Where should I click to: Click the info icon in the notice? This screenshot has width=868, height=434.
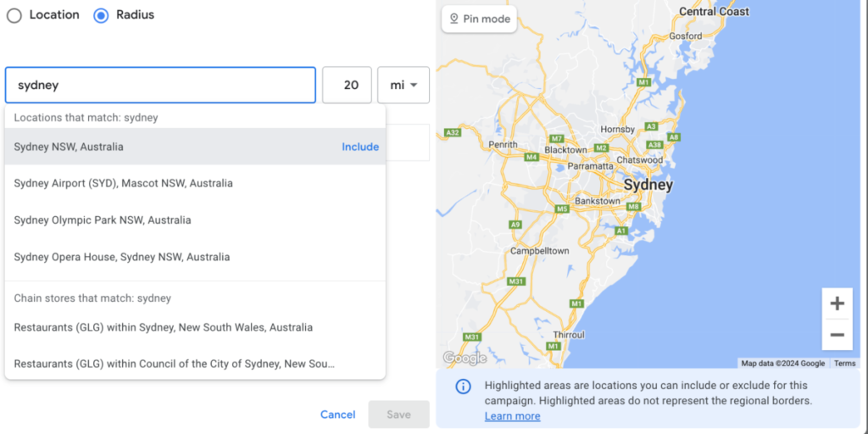pyautogui.click(x=463, y=386)
